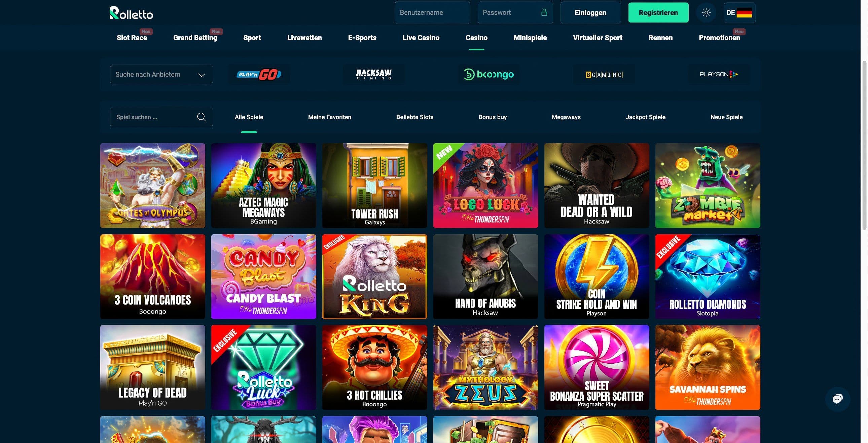Viewport: 868px width, 443px height.
Task: Open the Gates of Olympus game thumbnail
Action: [153, 186]
